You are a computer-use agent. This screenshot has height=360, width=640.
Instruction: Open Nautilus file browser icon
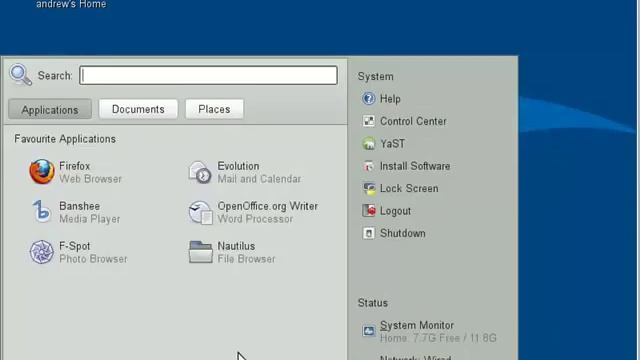click(x=200, y=251)
